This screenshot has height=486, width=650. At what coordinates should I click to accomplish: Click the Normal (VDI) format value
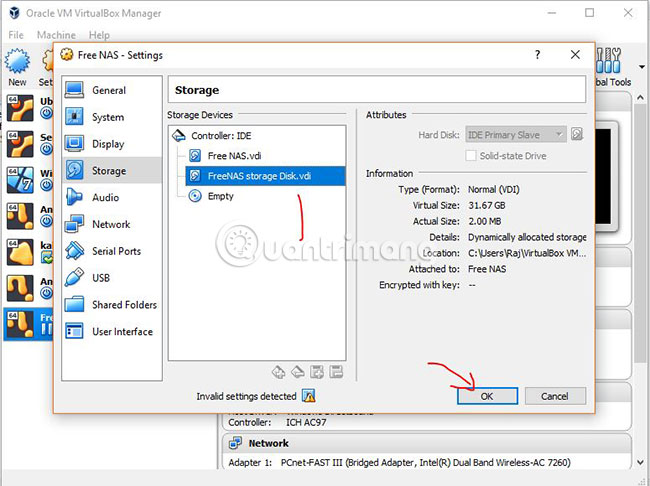[x=493, y=190]
